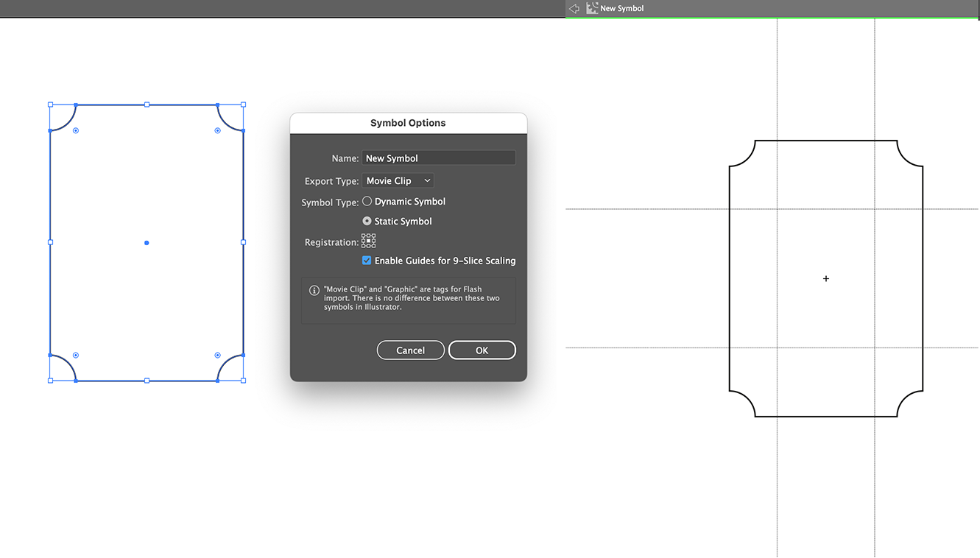Viewport: 980px width, 558px height.
Task: Click the crosshair registration marker on the canvas
Action: point(825,278)
